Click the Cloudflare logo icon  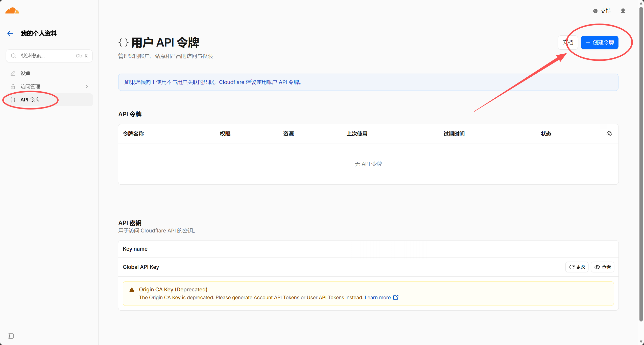(x=12, y=11)
